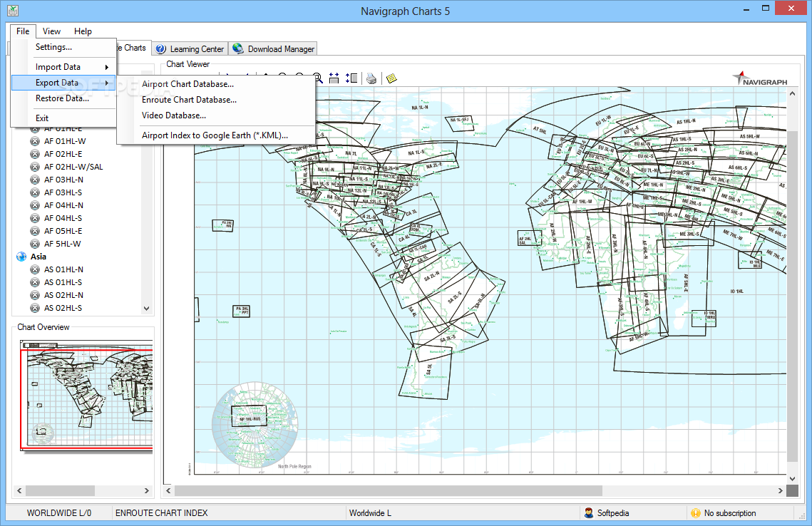
Task: Click the magnifier zoom icon
Action: (318, 78)
